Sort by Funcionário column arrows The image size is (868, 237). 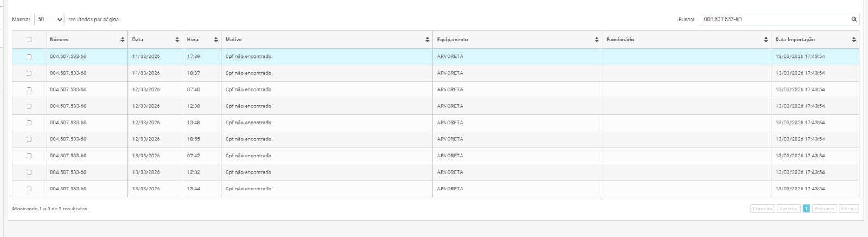pyautogui.click(x=766, y=40)
